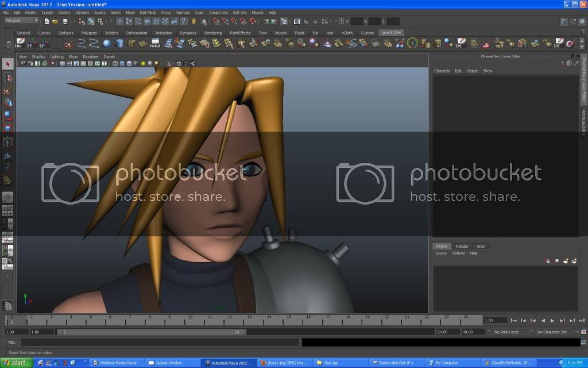This screenshot has height=368, width=588.
Task: Open the Create UVs menu
Action: pos(218,12)
